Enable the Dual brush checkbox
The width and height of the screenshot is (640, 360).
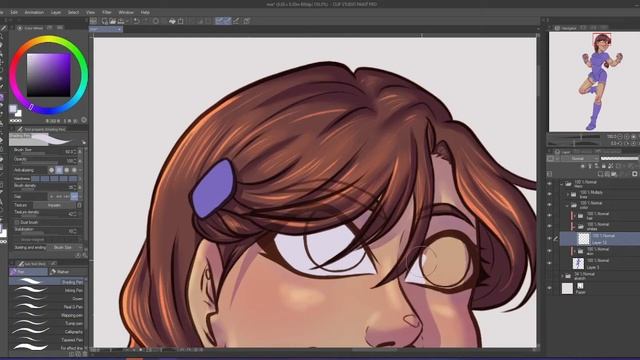coord(17,222)
